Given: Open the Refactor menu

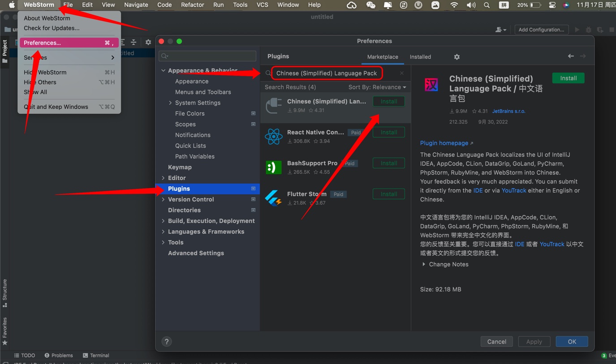Looking at the screenshot, I should pyautogui.click(x=193, y=5).
